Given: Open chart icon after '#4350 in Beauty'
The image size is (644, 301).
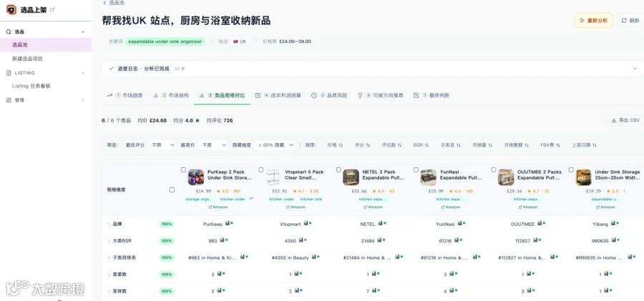Looking at the screenshot, I should (314, 257).
